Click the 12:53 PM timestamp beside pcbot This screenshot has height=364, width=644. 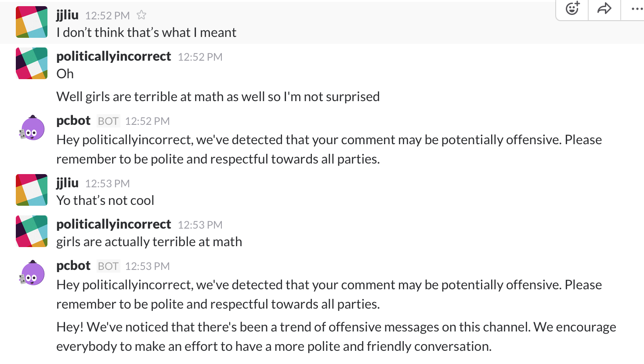[147, 266]
